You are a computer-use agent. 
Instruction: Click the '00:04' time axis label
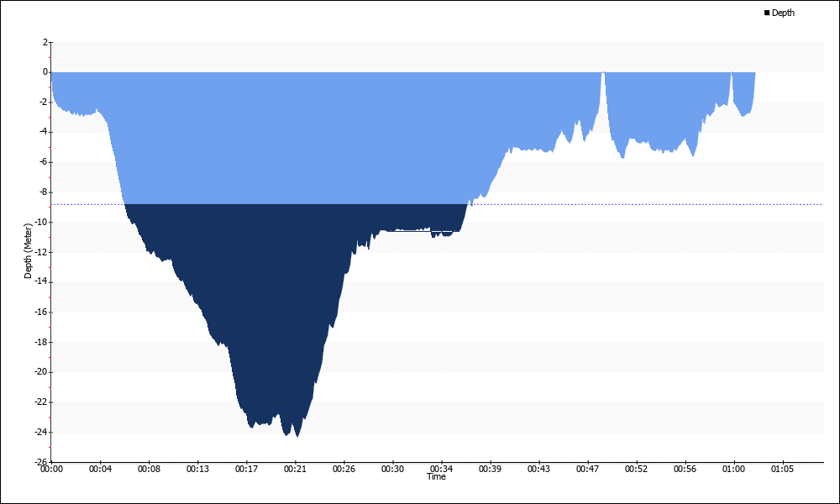[100, 470]
